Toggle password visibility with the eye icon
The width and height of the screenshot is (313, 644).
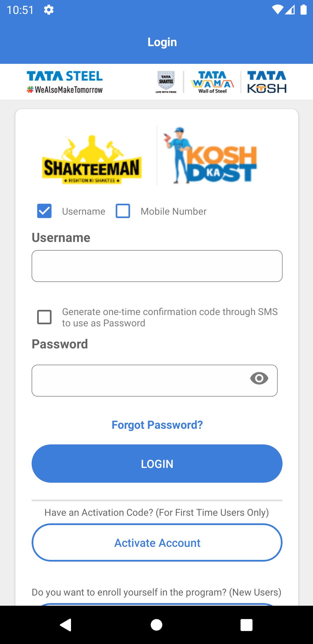[259, 379]
